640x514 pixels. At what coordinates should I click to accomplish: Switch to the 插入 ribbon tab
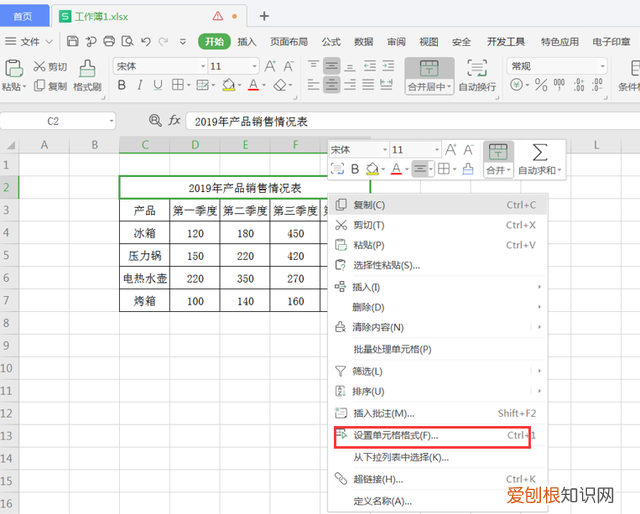click(x=247, y=42)
